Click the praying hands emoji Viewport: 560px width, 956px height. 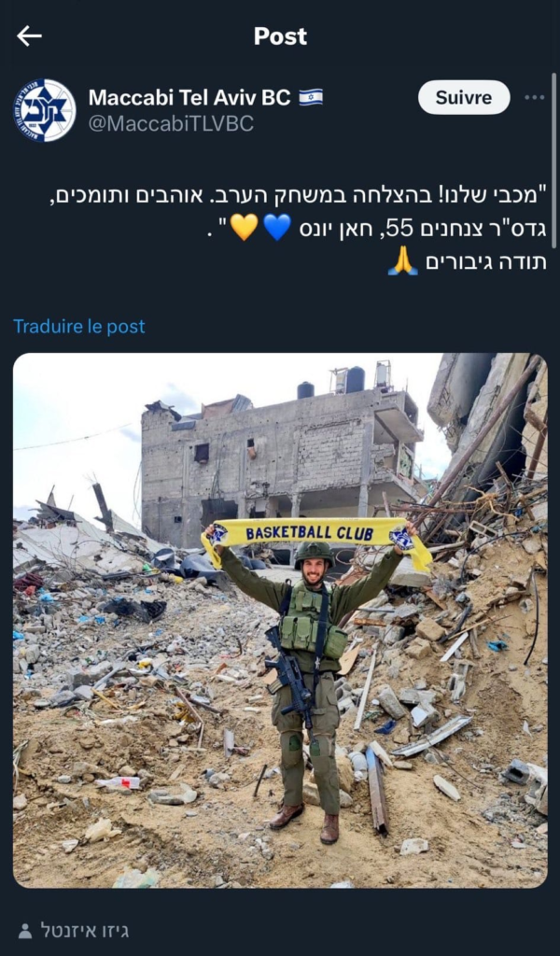(x=403, y=262)
